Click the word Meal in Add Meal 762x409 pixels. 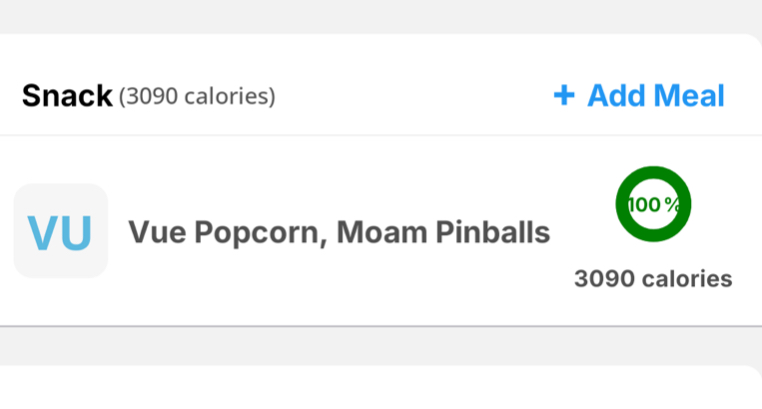pos(688,96)
